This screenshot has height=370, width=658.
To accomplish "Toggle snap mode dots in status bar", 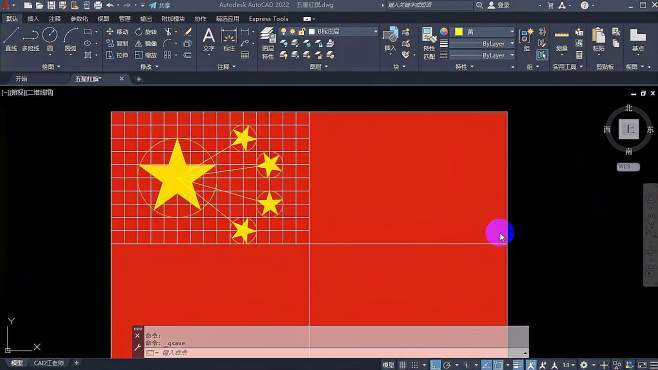I will coord(415,365).
